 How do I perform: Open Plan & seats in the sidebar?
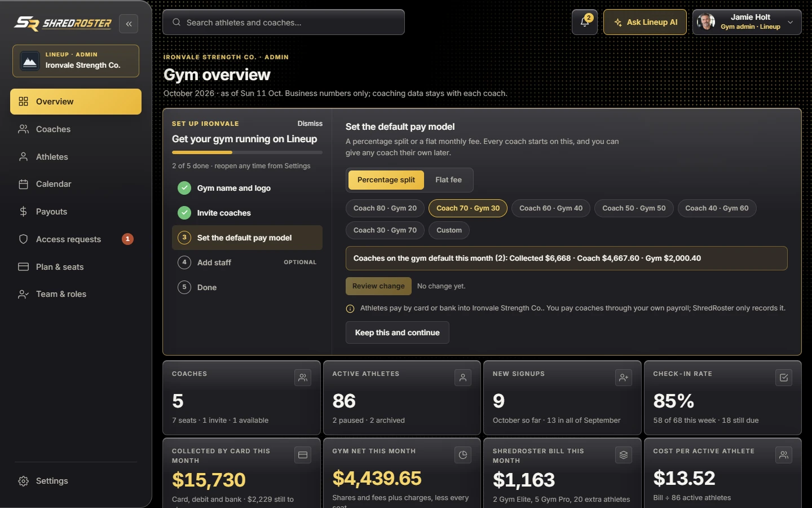tap(76, 267)
